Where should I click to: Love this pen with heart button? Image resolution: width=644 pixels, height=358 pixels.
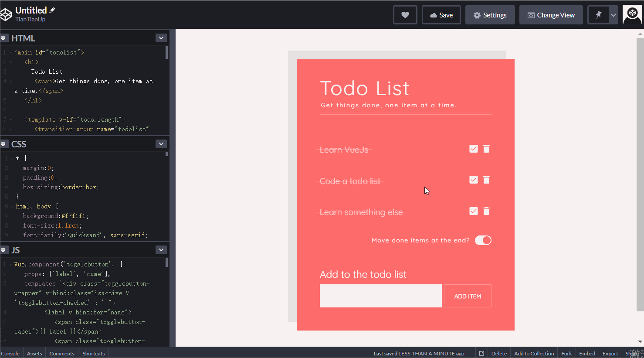pyautogui.click(x=405, y=15)
